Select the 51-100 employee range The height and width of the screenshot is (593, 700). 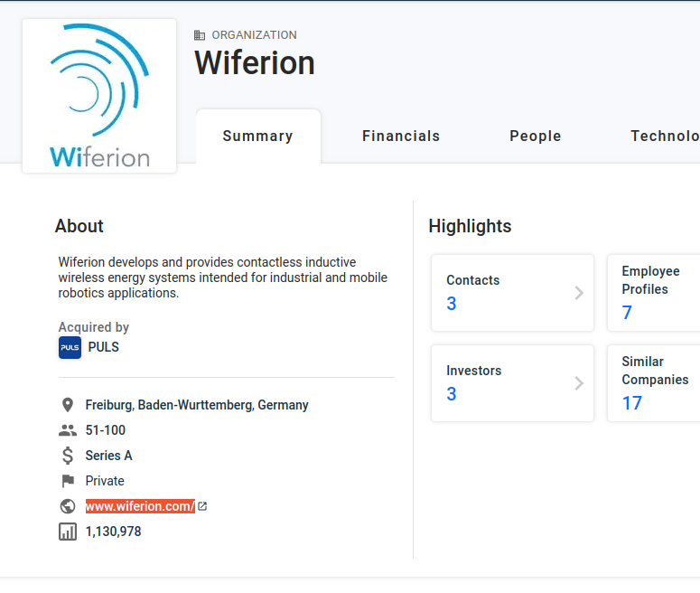coord(106,430)
